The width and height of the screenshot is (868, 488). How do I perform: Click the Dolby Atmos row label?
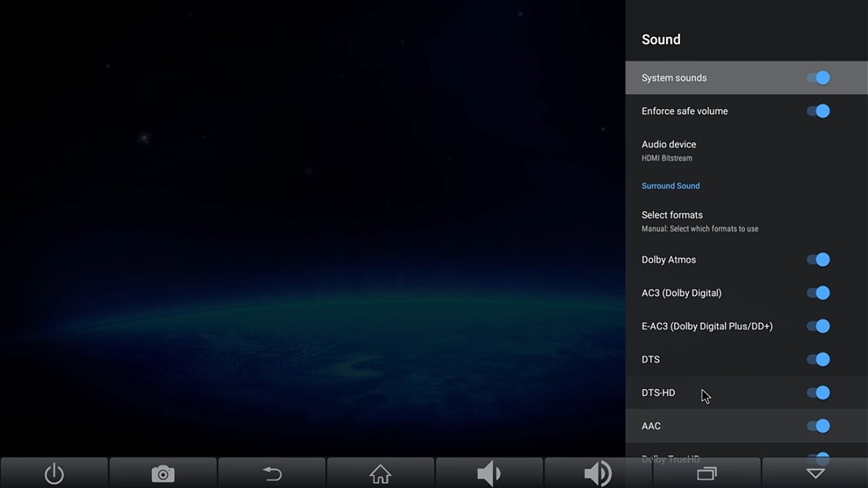(x=668, y=260)
